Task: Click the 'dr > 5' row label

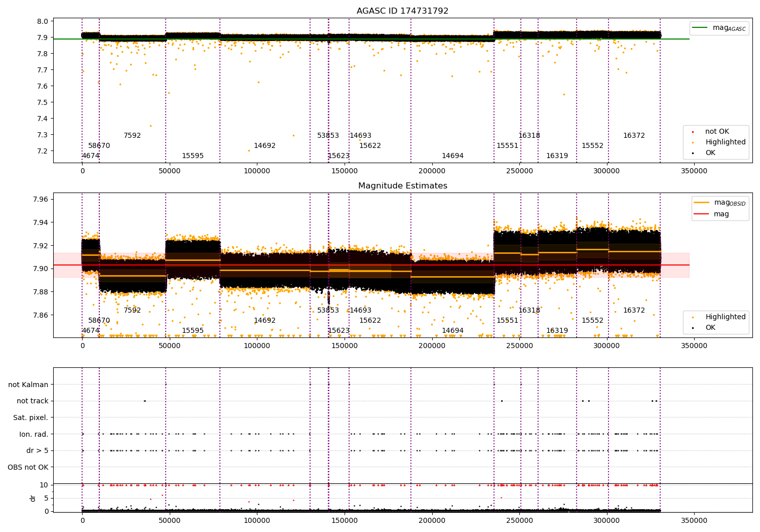Action: coord(37,451)
